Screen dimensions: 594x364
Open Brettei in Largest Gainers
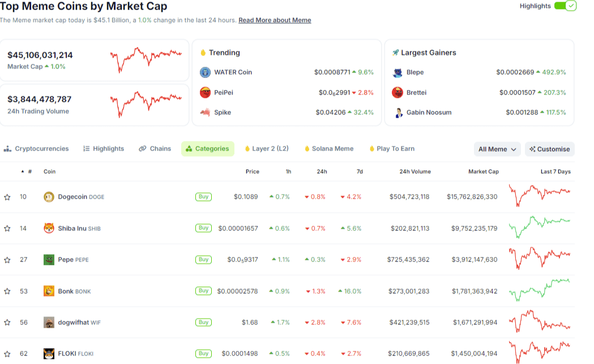pos(416,92)
